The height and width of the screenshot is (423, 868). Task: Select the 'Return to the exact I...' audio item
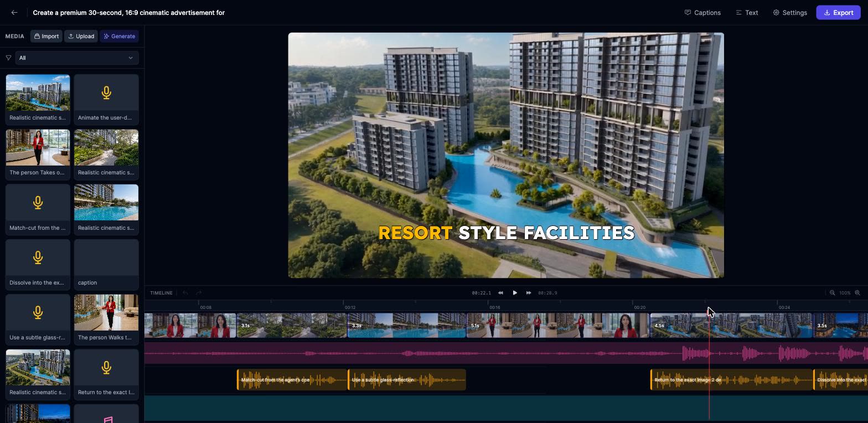tap(106, 374)
